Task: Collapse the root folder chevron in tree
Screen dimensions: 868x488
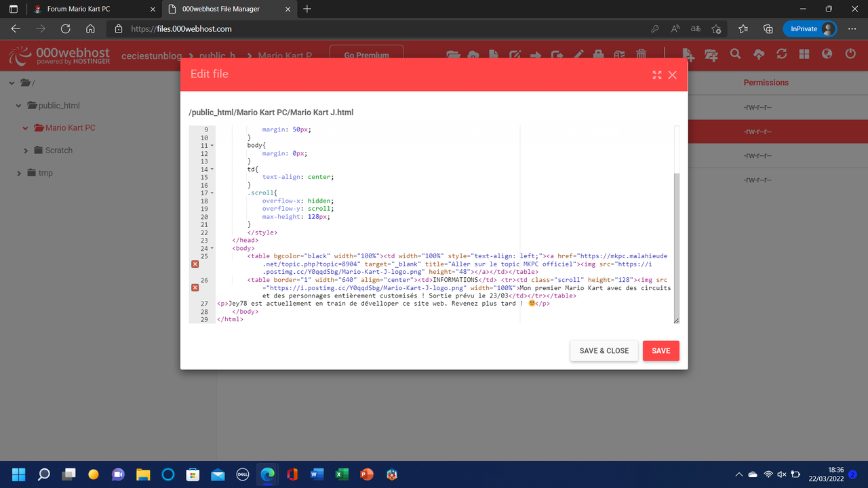Action: 12,83
